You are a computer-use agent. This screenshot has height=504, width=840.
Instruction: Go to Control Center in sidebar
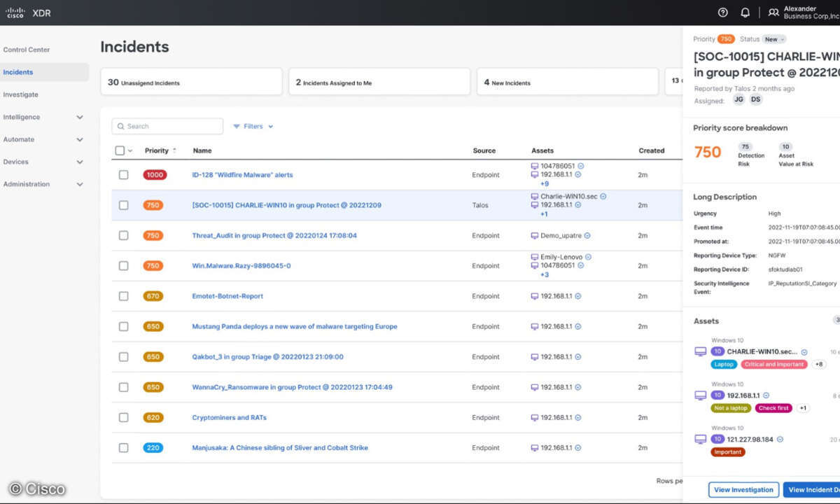(x=27, y=50)
